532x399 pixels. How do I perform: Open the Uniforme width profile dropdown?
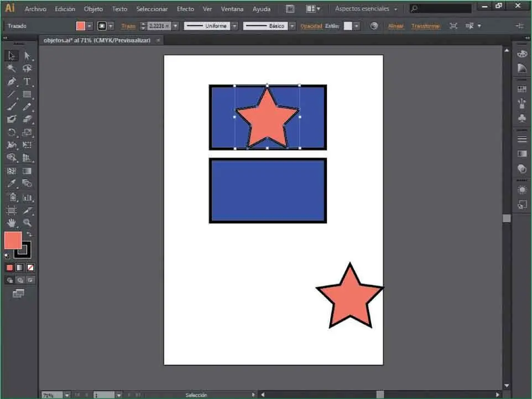click(234, 26)
